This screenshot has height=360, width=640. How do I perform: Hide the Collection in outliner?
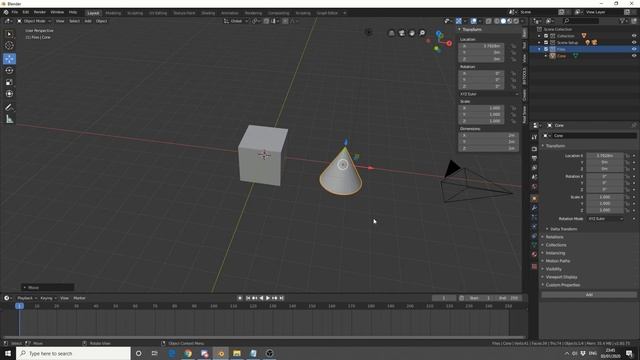click(x=634, y=36)
